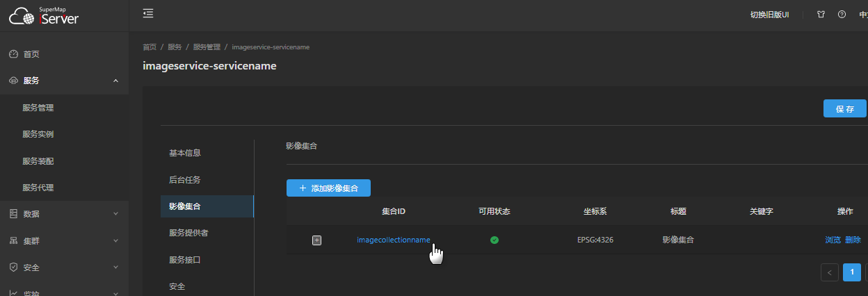Open 首页 home dashboard in sidebar
868x296 pixels.
coord(31,54)
